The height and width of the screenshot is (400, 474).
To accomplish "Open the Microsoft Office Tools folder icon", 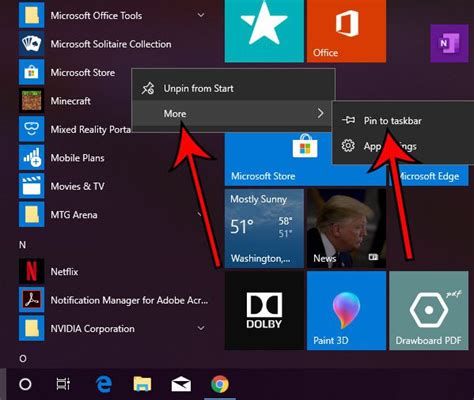I will (x=31, y=15).
